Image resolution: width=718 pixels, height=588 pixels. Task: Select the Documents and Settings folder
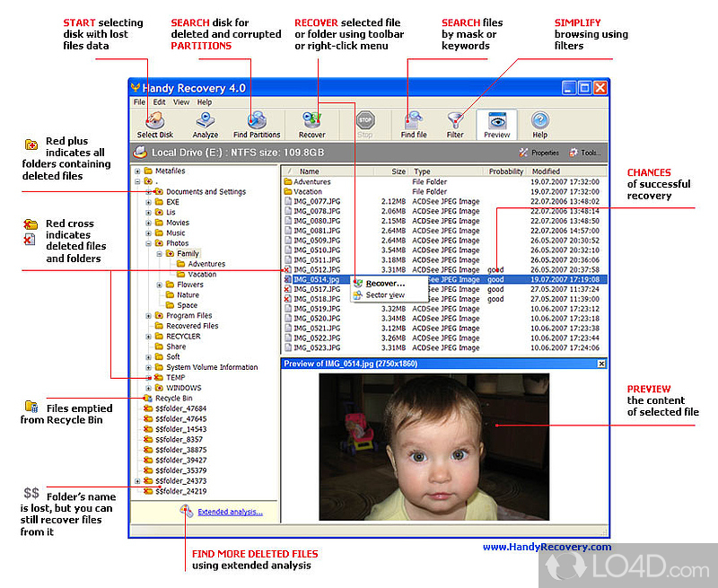click(206, 192)
